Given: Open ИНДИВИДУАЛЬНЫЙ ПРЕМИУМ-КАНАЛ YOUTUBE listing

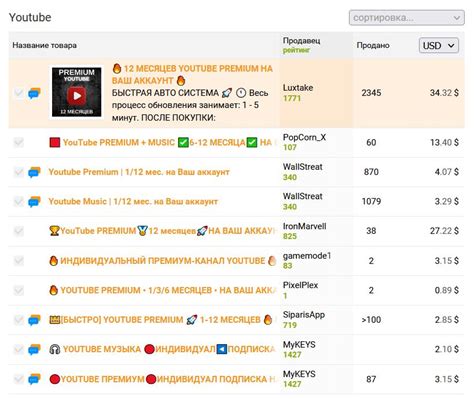Looking at the screenshot, I should point(163,261).
